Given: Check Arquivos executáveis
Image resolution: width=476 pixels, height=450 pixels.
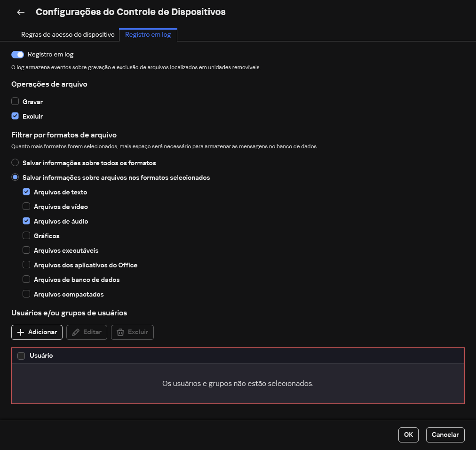Looking at the screenshot, I should 26,250.
